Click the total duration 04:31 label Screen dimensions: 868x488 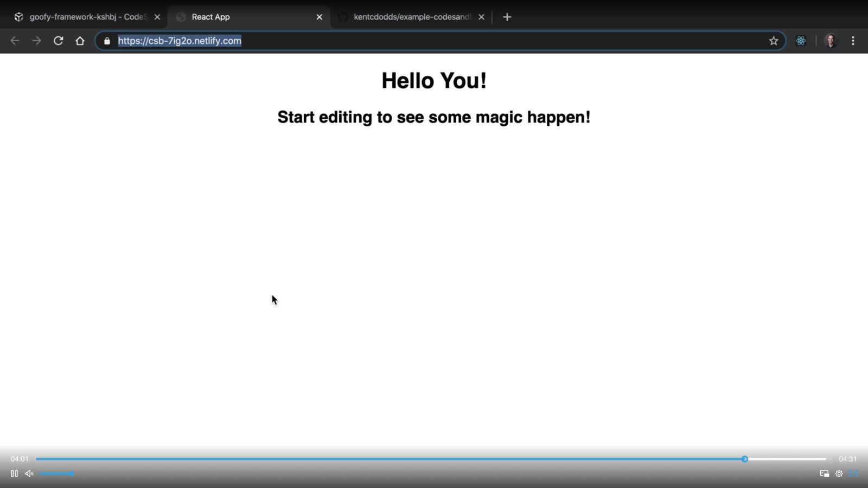click(x=847, y=459)
